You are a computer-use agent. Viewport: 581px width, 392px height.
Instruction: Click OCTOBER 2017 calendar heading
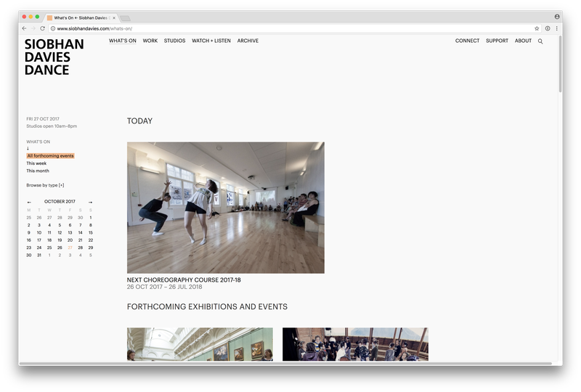60,202
